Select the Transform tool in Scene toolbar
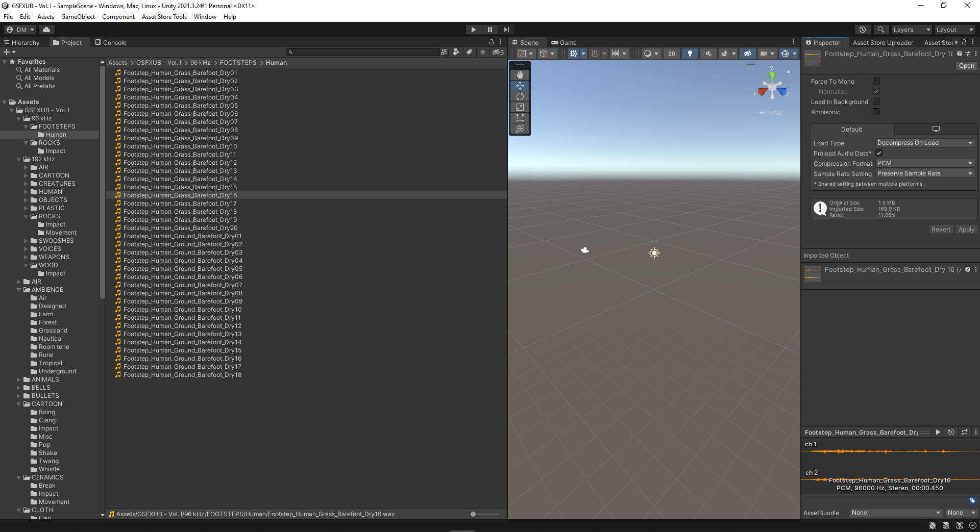The height and width of the screenshot is (532, 980). (520, 129)
